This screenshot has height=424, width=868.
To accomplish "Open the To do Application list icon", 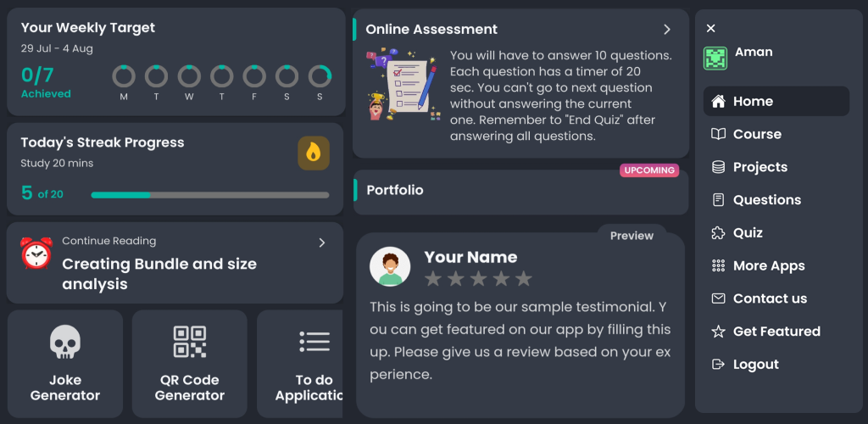I will pos(314,342).
